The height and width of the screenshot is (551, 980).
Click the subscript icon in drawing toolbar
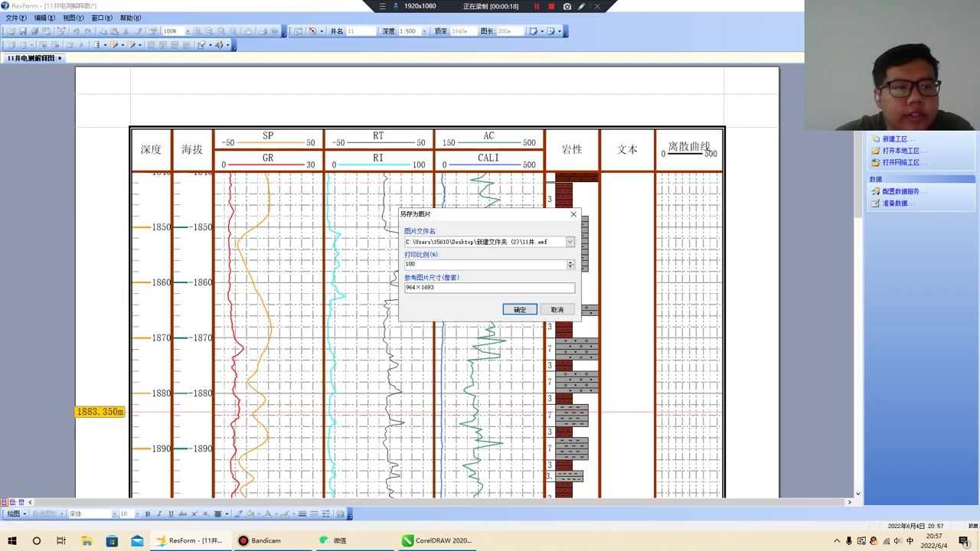click(x=205, y=514)
